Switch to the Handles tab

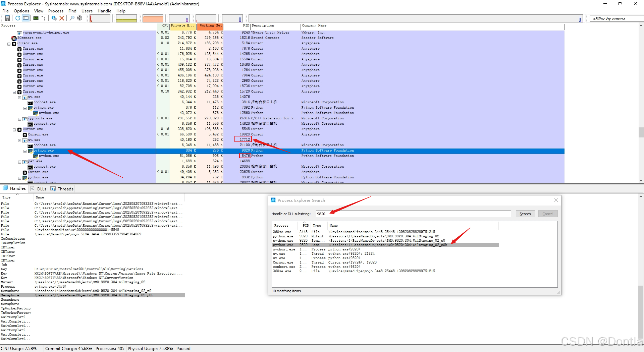[14, 188]
